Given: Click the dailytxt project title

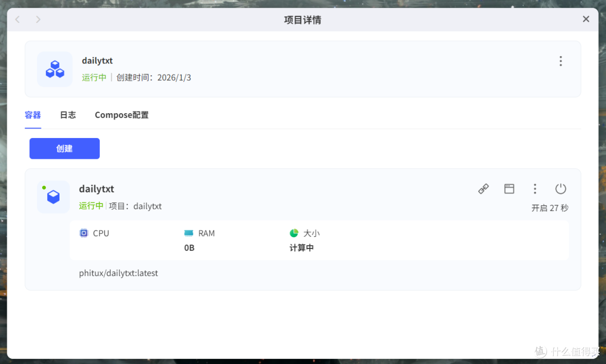Looking at the screenshot, I should coord(98,61).
